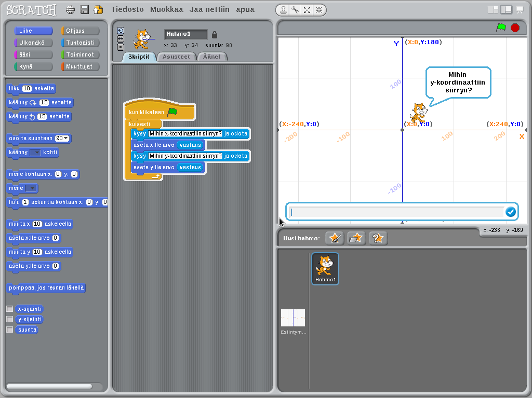
Task: Select the shrink sprite tool
Action: [x=319, y=10]
